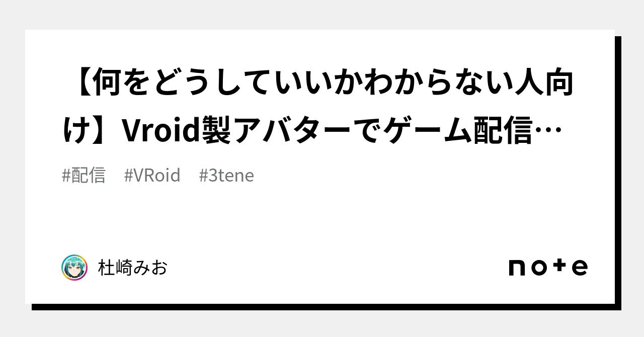Click the letter e in the note logo

[580, 268]
